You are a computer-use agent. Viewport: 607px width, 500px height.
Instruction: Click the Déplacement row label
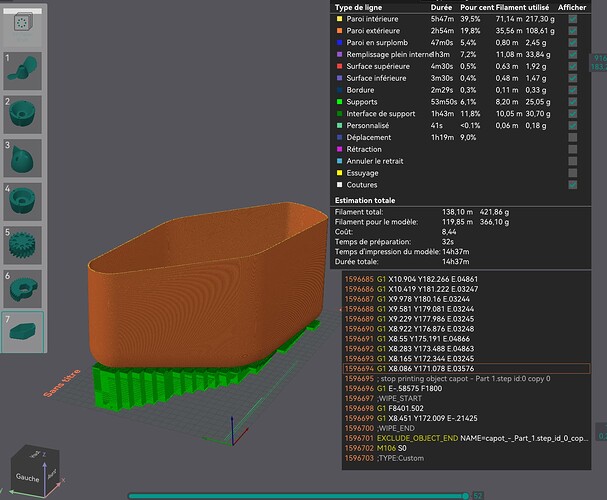click(369, 137)
